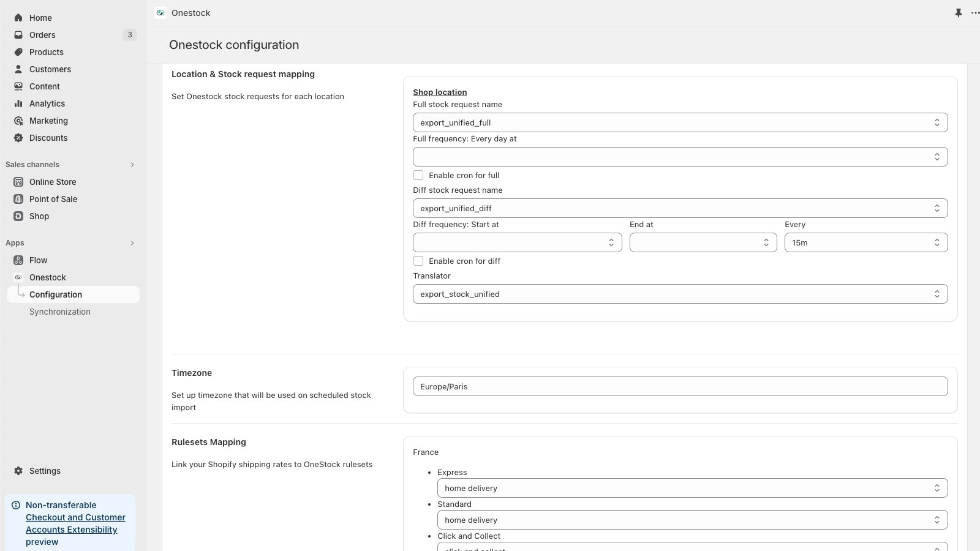Open the Full stock request name dropdown
The width and height of the screenshot is (980, 551).
tap(680, 122)
